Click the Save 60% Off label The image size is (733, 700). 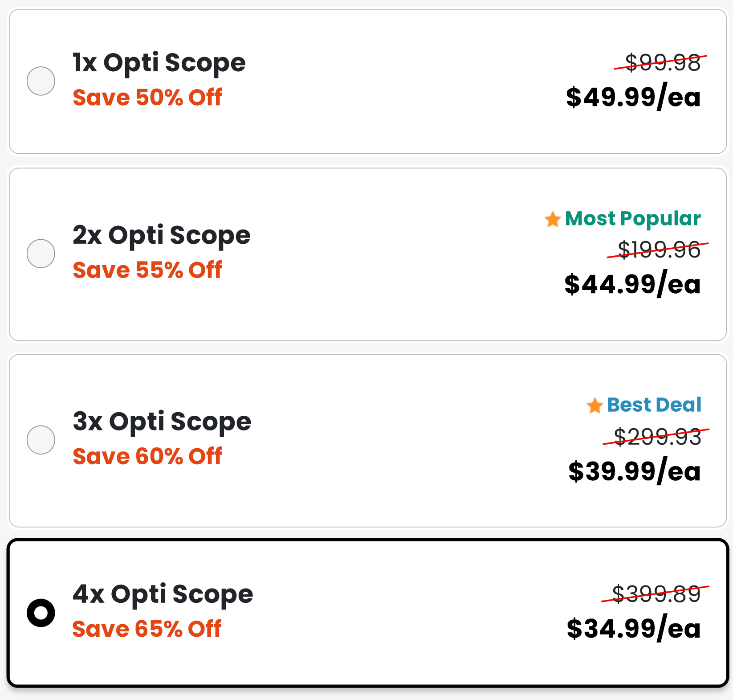(147, 455)
